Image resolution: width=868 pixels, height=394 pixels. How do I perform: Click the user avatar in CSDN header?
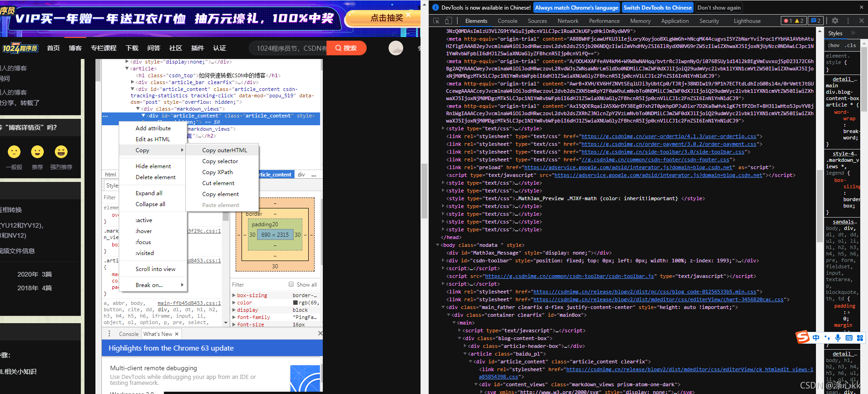[396, 48]
